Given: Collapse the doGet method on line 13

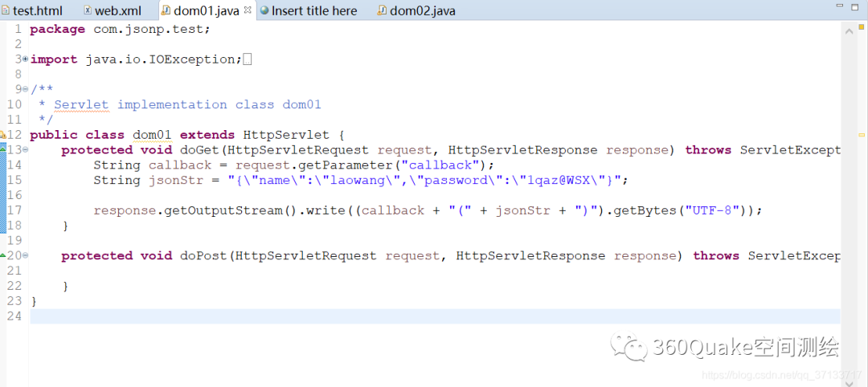Looking at the screenshot, I should pos(25,150).
